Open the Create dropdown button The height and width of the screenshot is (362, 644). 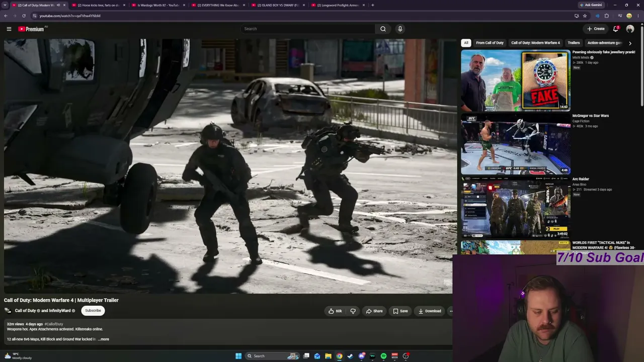596,29
